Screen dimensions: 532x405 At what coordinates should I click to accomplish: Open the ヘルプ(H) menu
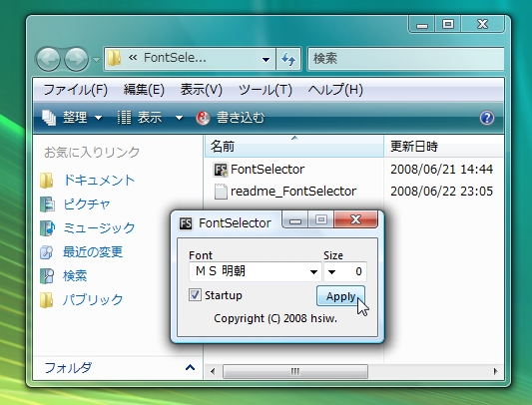(335, 90)
